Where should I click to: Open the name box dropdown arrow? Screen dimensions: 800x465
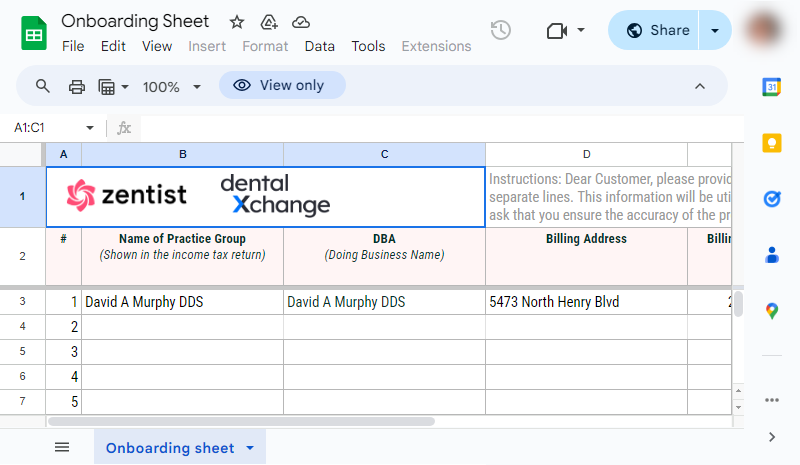[90, 128]
